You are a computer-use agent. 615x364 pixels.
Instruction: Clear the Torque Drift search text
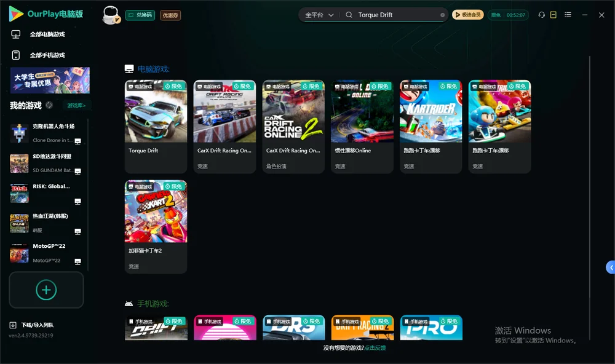[x=442, y=15]
